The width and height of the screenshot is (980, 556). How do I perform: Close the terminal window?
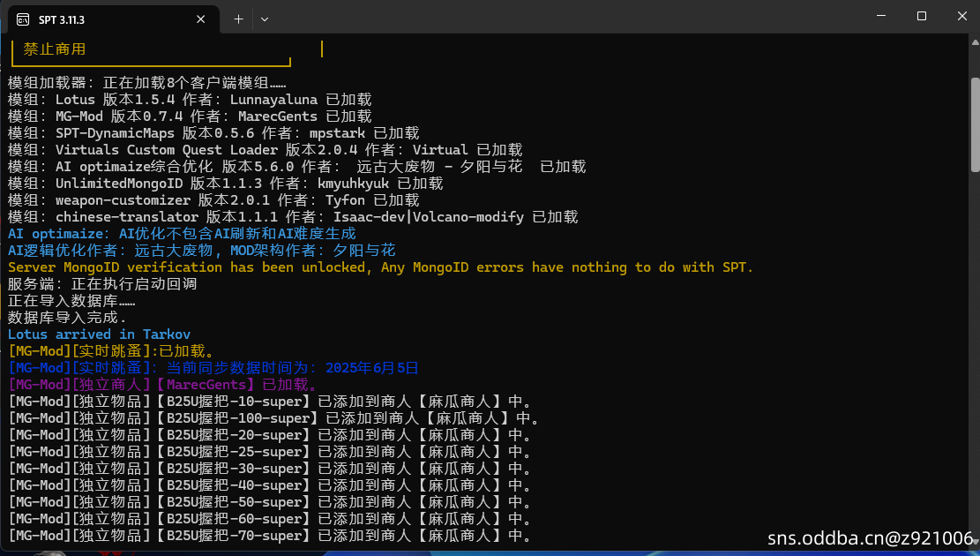pos(961,16)
